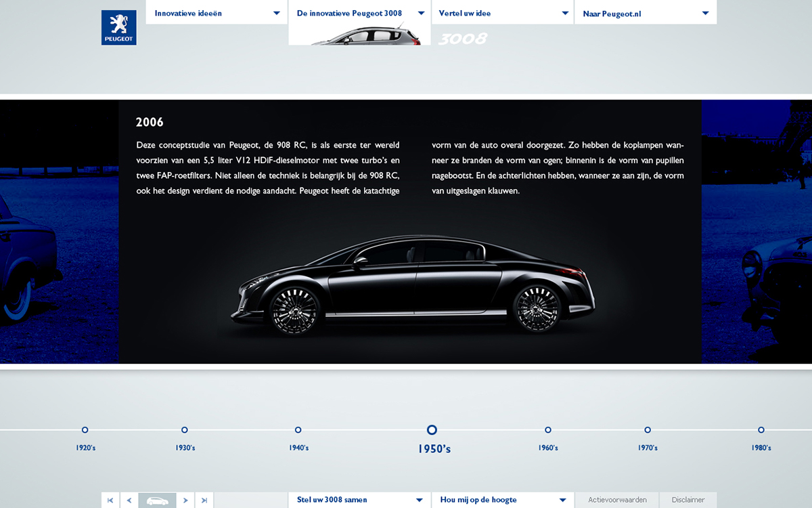812x508 pixels.
Task: Select the 1970's timeline dot
Action: tap(648, 430)
